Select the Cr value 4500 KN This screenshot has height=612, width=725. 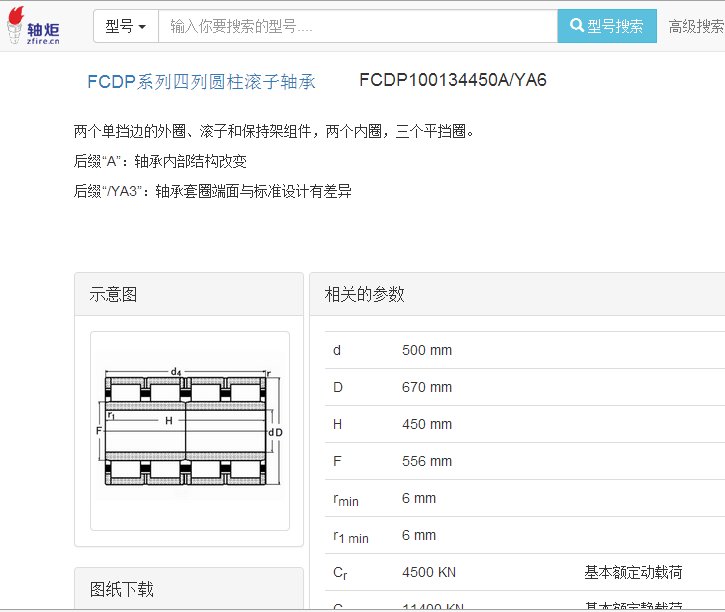point(429,572)
